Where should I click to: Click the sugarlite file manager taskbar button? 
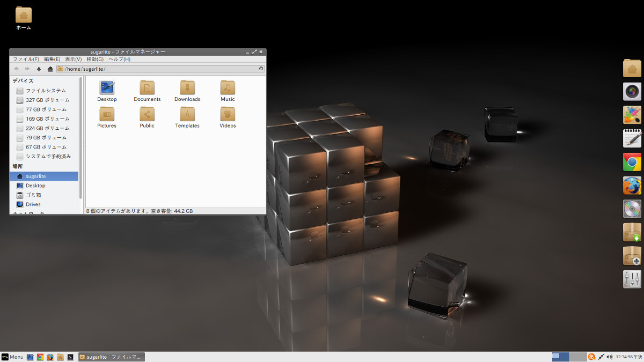point(111,357)
